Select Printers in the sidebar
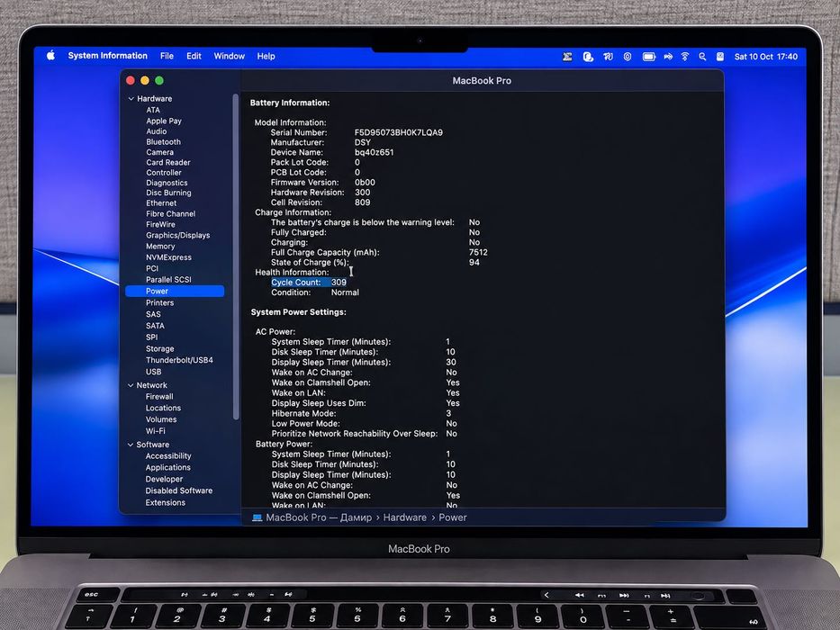 click(159, 302)
